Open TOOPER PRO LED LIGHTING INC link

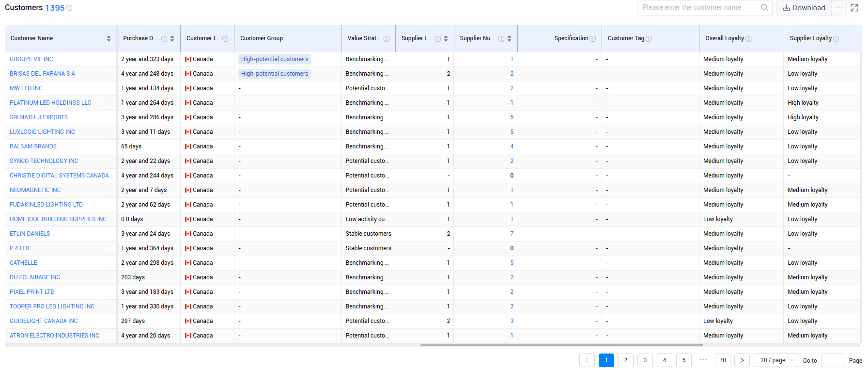[x=52, y=306]
